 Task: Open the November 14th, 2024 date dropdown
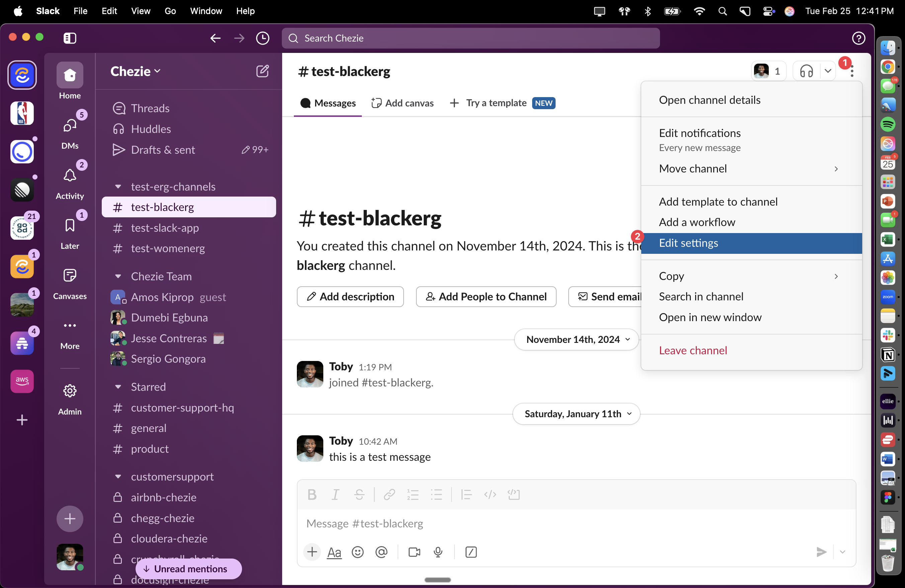click(x=576, y=339)
